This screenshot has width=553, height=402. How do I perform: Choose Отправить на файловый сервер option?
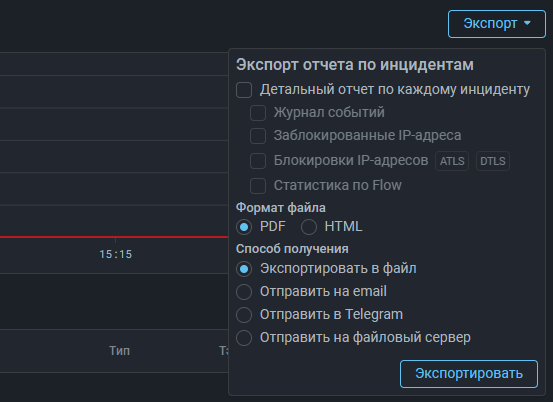coord(244,338)
